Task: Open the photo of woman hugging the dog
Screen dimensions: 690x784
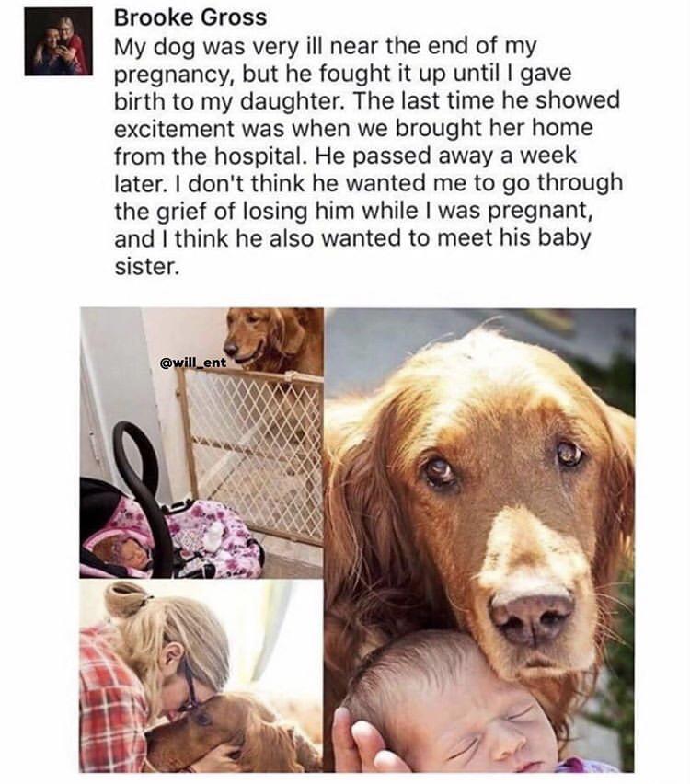Action: coord(201,676)
